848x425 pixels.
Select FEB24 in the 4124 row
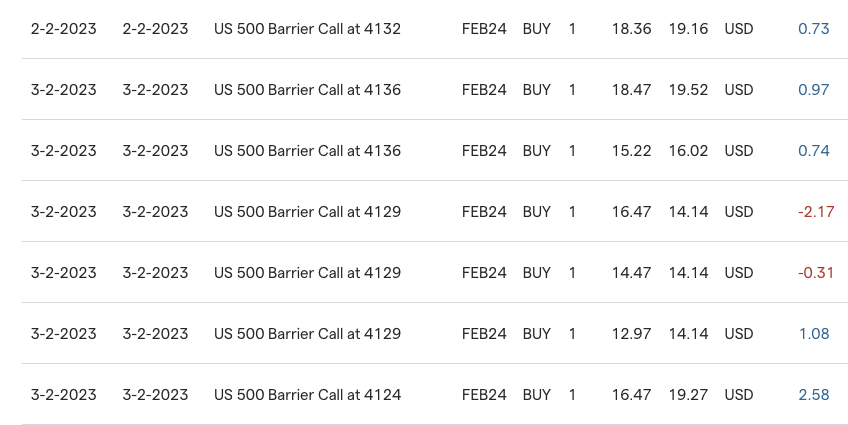[484, 395]
